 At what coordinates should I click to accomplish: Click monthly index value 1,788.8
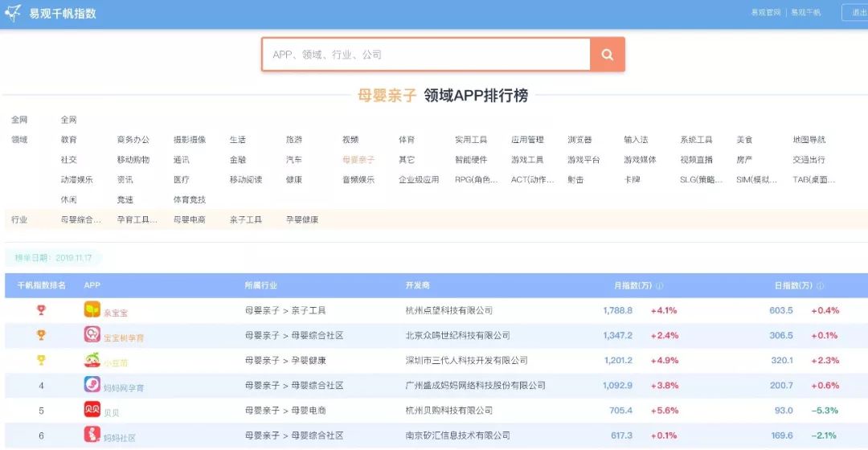(x=618, y=310)
